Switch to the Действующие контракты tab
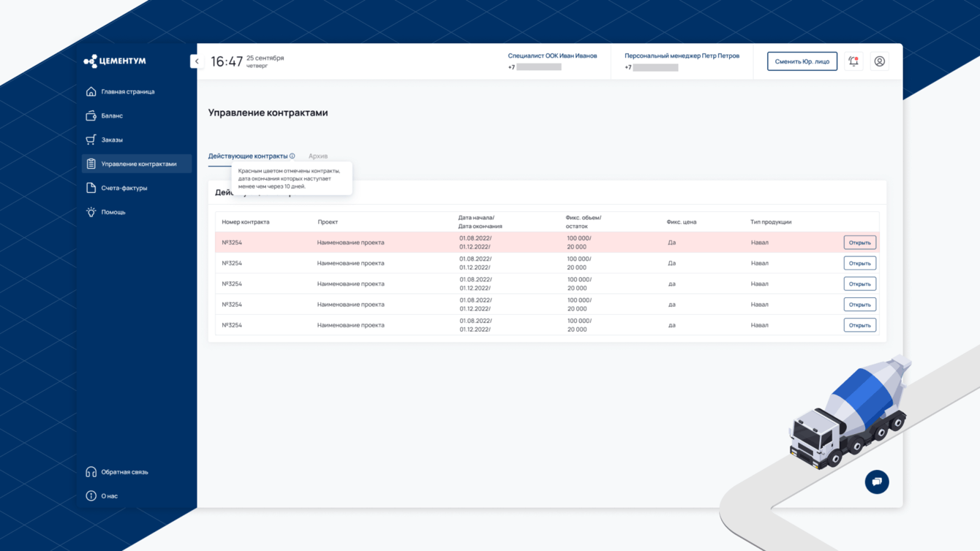Viewport: 980px width, 551px height. pos(248,156)
